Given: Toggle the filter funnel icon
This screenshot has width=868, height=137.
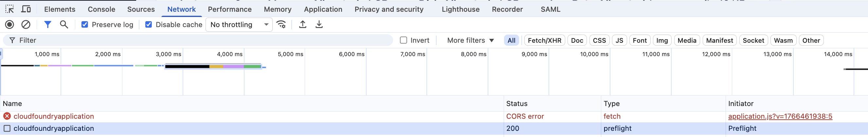Looking at the screenshot, I should pos(47,24).
